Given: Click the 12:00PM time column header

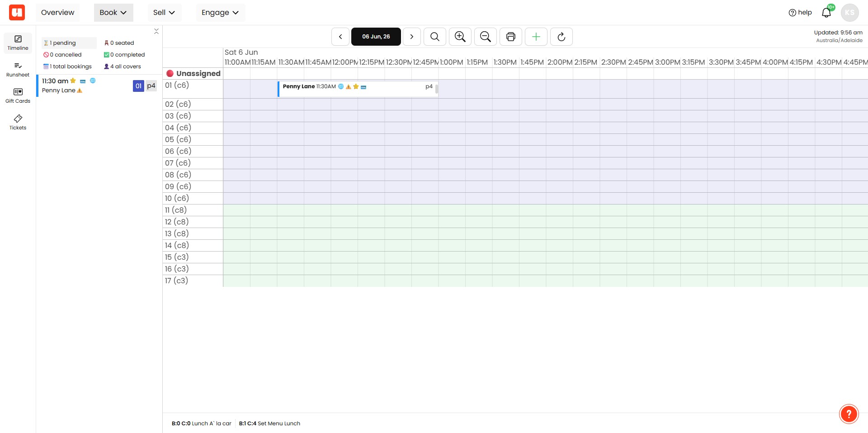Looking at the screenshot, I should click(345, 62).
